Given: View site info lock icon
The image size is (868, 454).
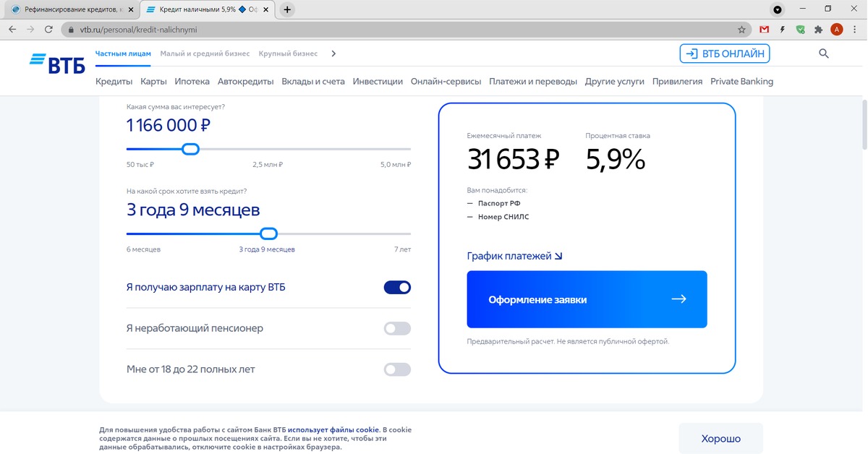Looking at the screenshot, I should pyautogui.click(x=70, y=30).
